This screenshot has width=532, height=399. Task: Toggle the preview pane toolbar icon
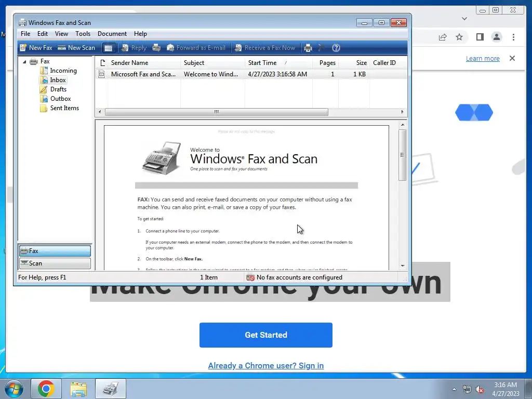click(108, 48)
